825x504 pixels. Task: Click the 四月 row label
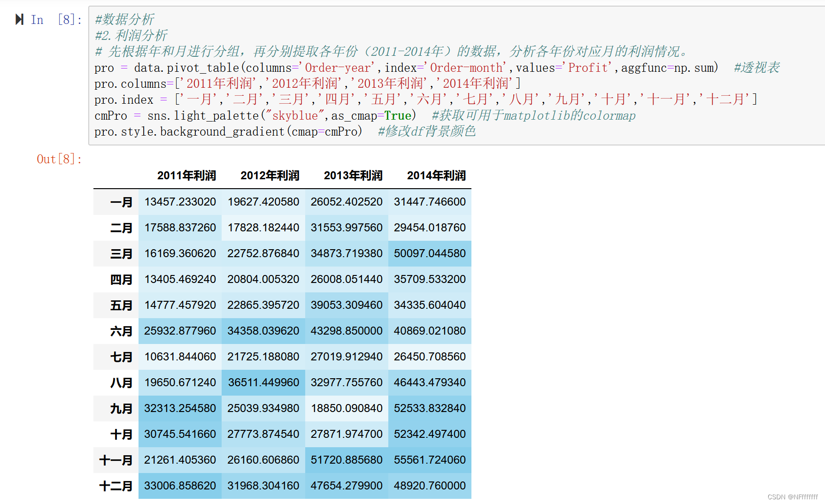[x=122, y=280]
